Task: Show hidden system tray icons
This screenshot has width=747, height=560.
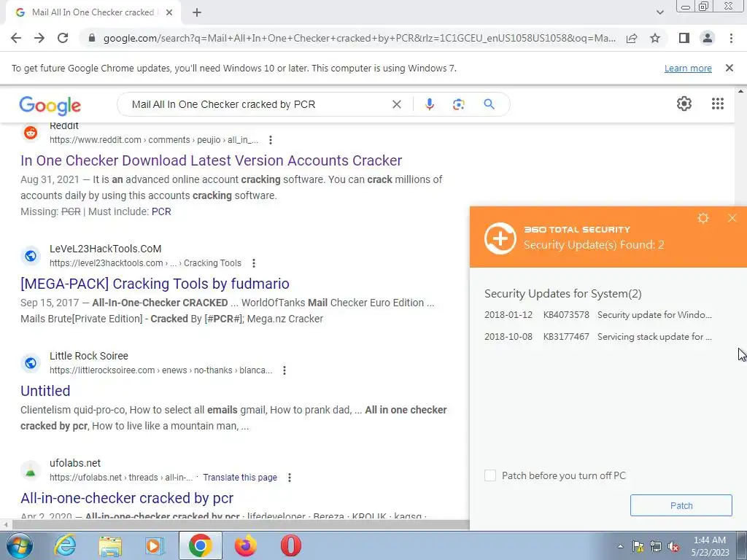Action: pos(620,546)
